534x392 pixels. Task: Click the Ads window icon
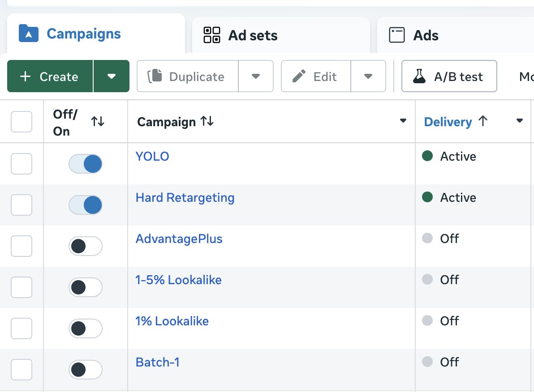point(397,35)
